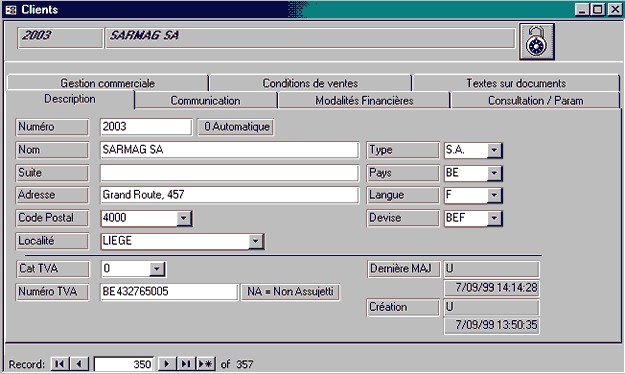The width and height of the screenshot is (625, 374).
Task: Click the Cat TVA label
Action: [53, 269]
